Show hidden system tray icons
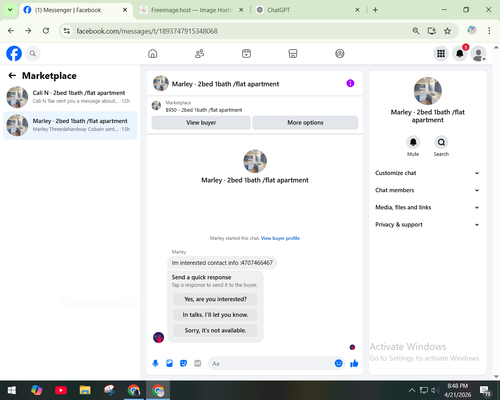The height and width of the screenshot is (400, 500). pyautogui.click(x=412, y=390)
